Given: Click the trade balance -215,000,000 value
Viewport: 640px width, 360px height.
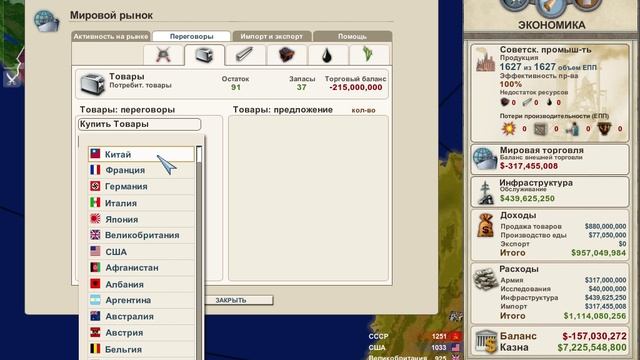Looking at the screenshot, I should [x=356, y=87].
